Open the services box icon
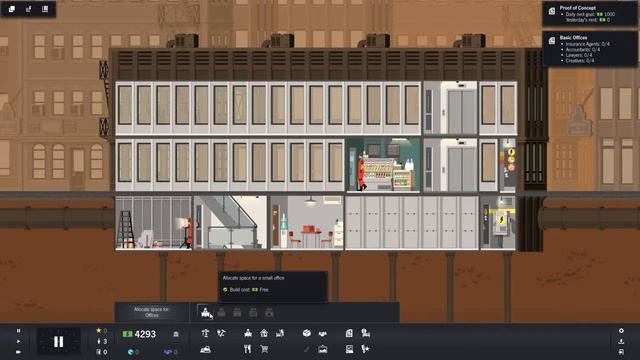Image resolution: width=640 pixels, height=360 pixels. coord(307,333)
